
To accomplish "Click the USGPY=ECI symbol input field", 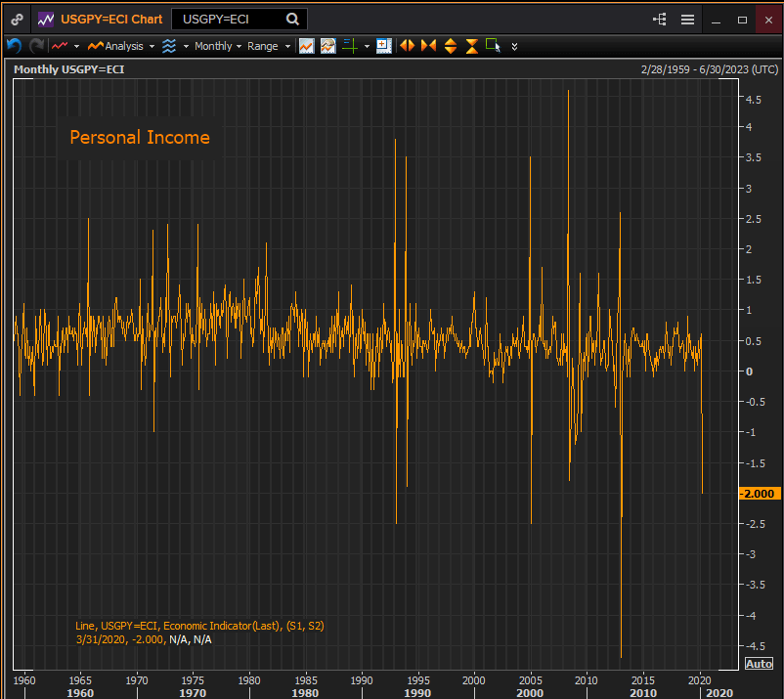I will [x=229, y=19].
